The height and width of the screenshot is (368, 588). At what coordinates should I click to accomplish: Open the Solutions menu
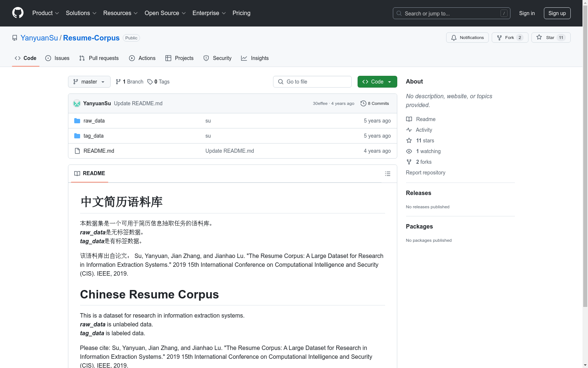coord(81,13)
